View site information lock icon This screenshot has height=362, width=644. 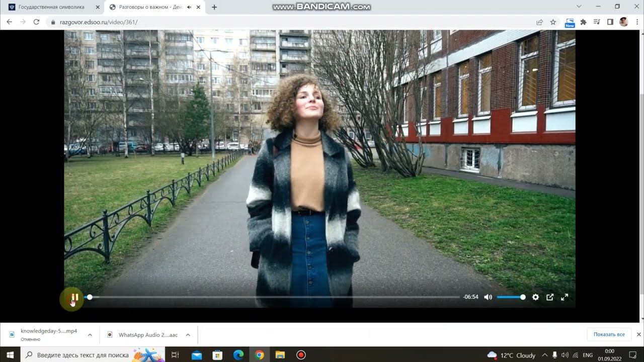coord(53,22)
